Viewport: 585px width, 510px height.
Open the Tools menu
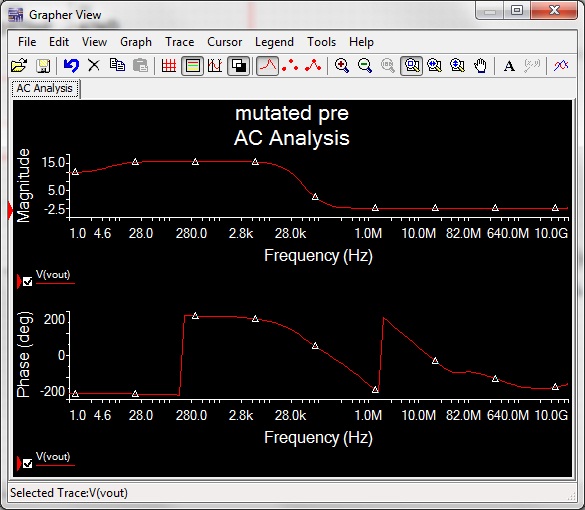tap(321, 42)
